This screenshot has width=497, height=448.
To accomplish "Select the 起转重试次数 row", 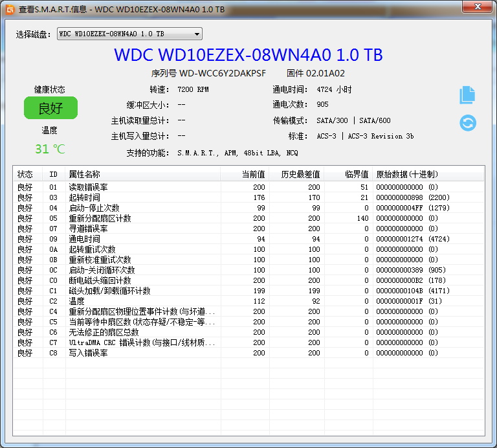I will [248, 249].
